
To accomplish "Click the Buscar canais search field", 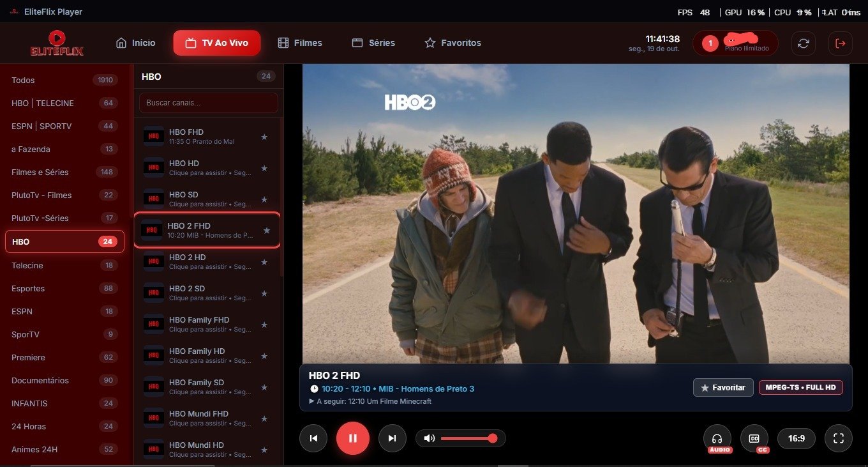I will tap(209, 103).
